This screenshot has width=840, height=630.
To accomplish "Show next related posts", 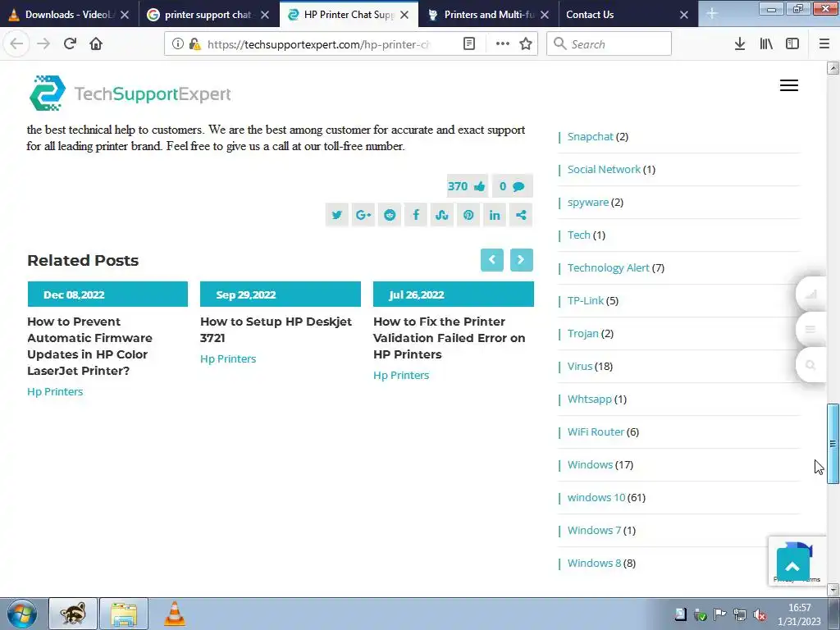I will [x=521, y=260].
